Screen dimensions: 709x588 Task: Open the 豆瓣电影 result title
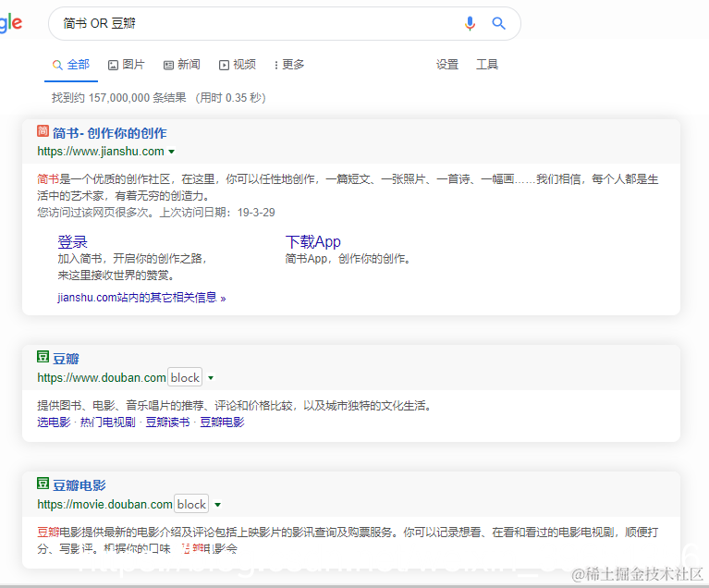(79, 485)
